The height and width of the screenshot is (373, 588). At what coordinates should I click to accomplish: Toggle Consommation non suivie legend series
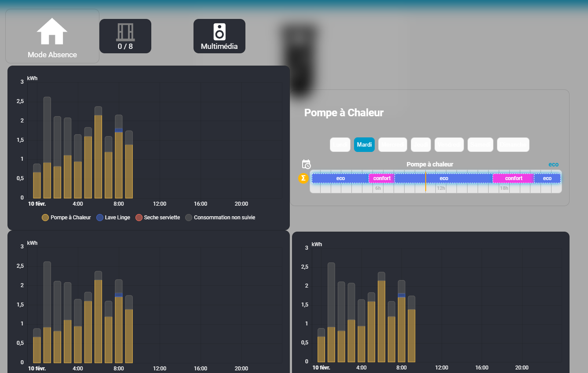pyautogui.click(x=220, y=218)
